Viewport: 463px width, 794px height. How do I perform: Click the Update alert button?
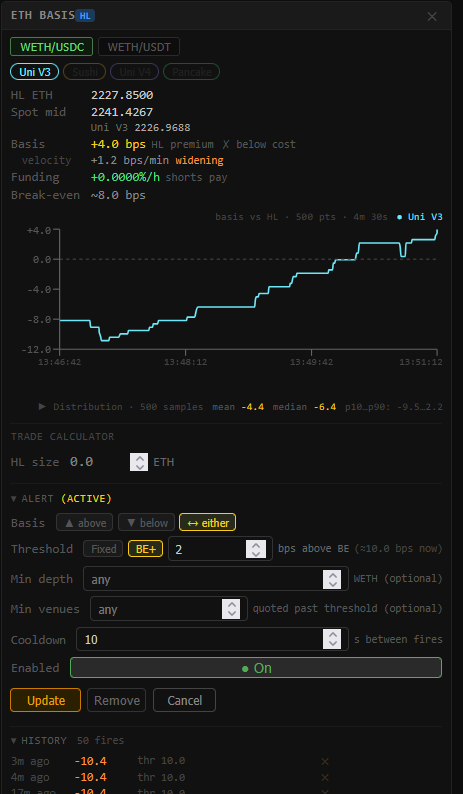46,700
